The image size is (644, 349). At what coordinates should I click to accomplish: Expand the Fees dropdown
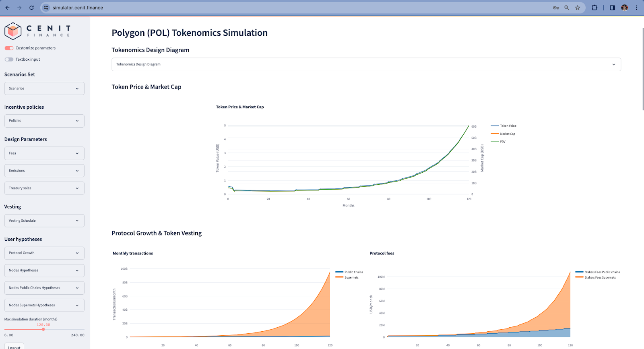point(44,153)
